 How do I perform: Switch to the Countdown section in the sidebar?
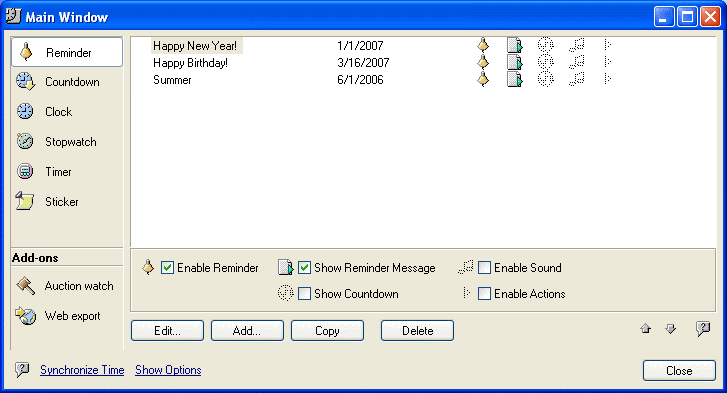coord(67,82)
